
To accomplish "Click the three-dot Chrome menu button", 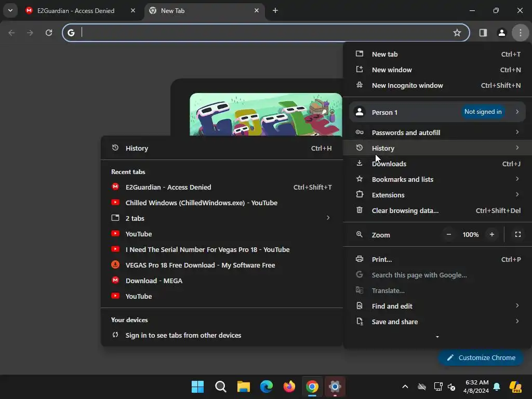I will coord(521,33).
